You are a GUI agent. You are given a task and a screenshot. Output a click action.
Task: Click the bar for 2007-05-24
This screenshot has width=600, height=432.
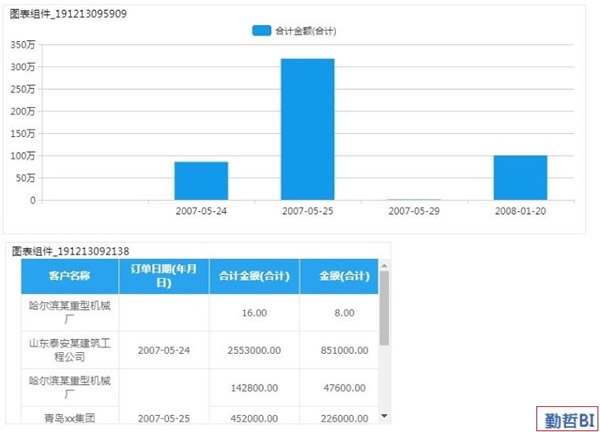[201, 181]
